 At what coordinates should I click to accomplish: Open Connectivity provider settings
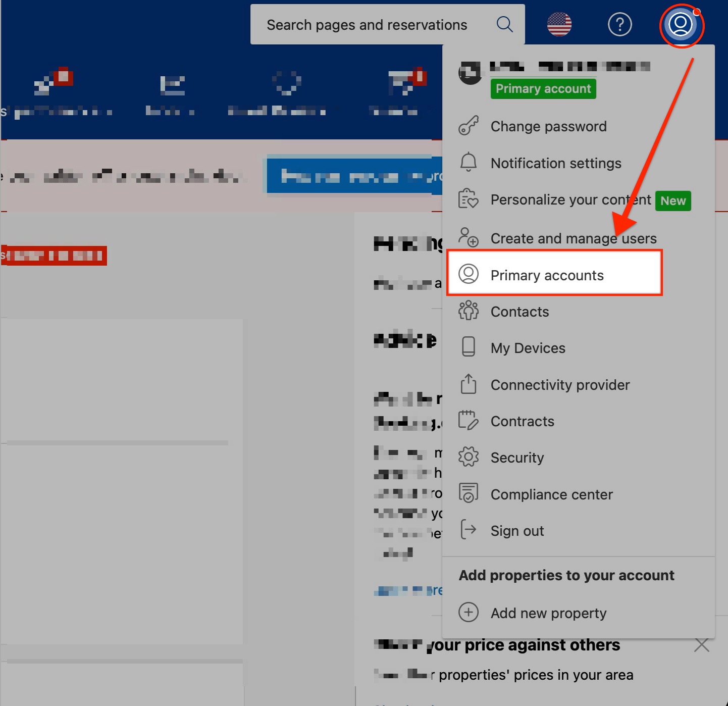click(x=560, y=385)
